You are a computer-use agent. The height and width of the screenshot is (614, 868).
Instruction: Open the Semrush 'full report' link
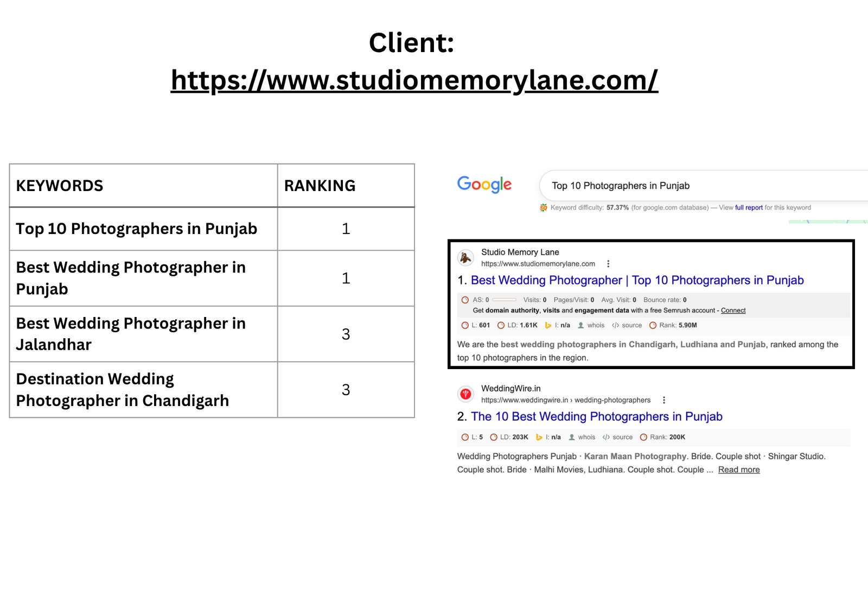[x=749, y=207]
